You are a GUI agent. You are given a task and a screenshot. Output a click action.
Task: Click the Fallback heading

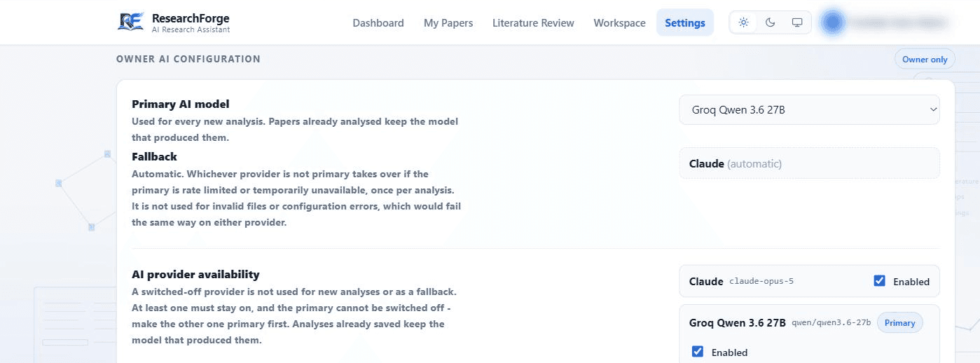coord(154,156)
